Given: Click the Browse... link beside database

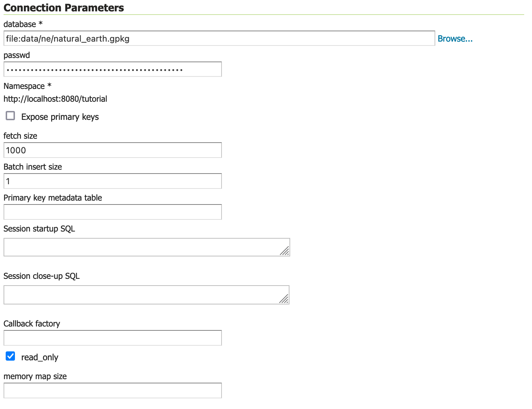Looking at the screenshot, I should pyautogui.click(x=455, y=39).
